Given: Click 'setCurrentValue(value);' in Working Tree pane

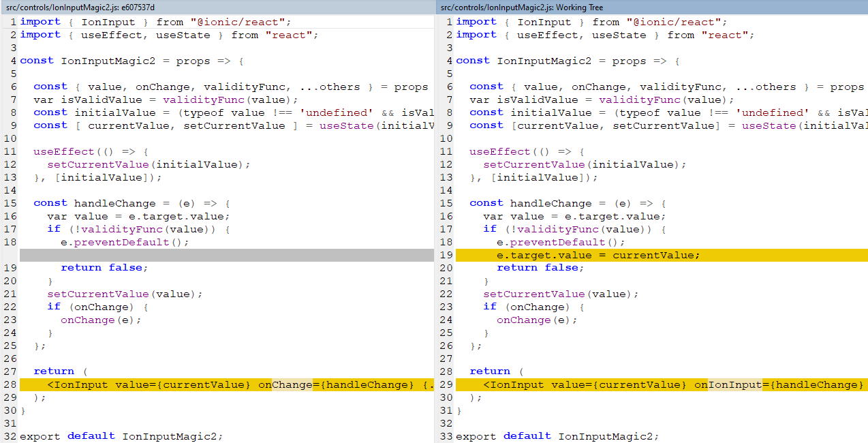Looking at the screenshot, I should [561, 294].
